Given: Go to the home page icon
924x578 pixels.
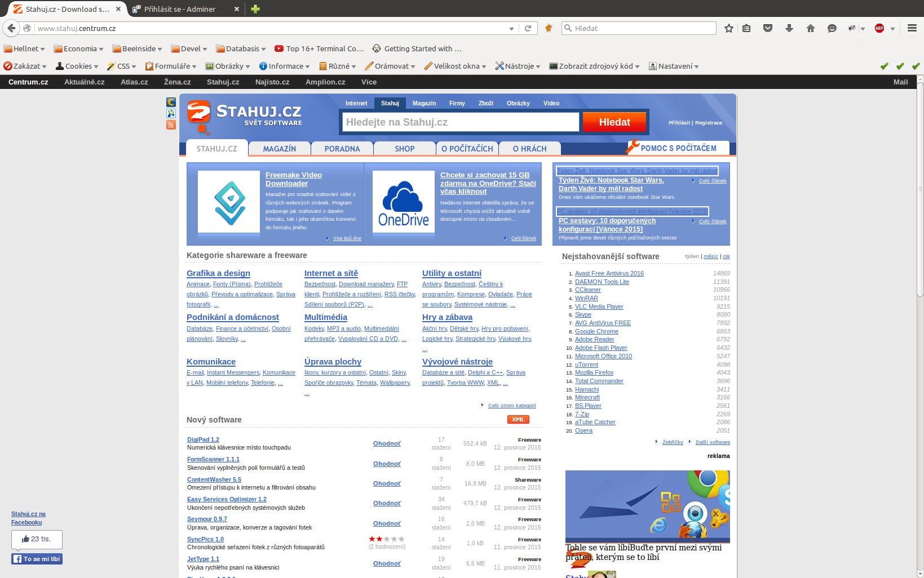Looking at the screenshot, I should [x=811, y=28].
